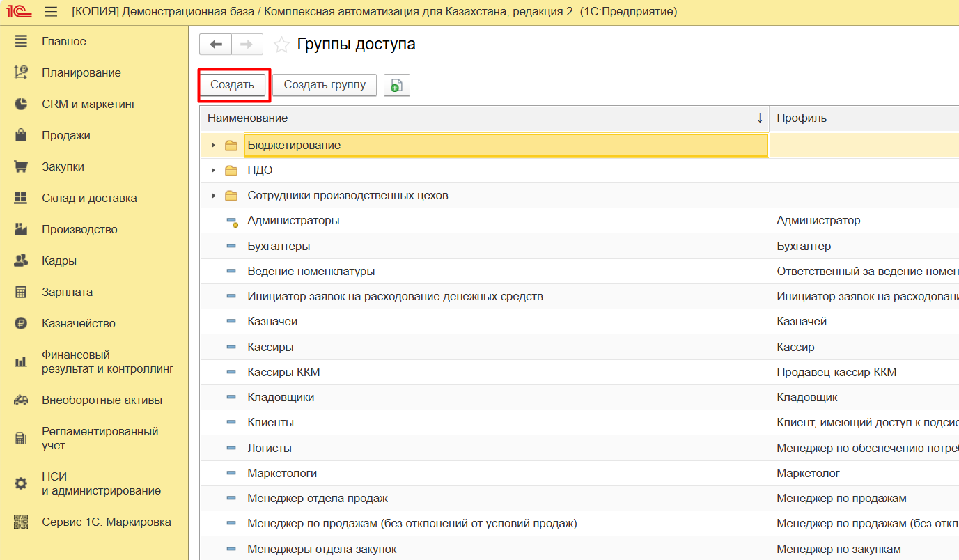Open НСИ и администрирование section
Viewport: 959px width, 560px height.
[100, 483]
